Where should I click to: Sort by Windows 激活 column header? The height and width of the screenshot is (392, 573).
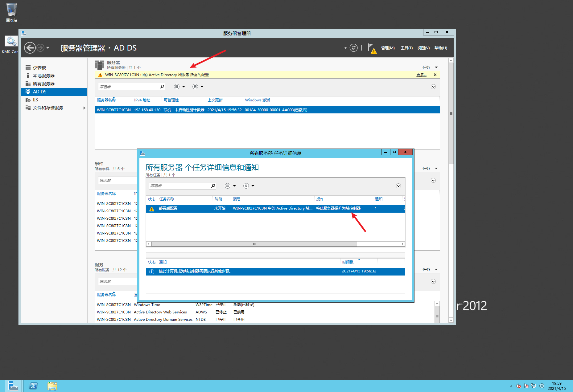[x=257, y=100]
